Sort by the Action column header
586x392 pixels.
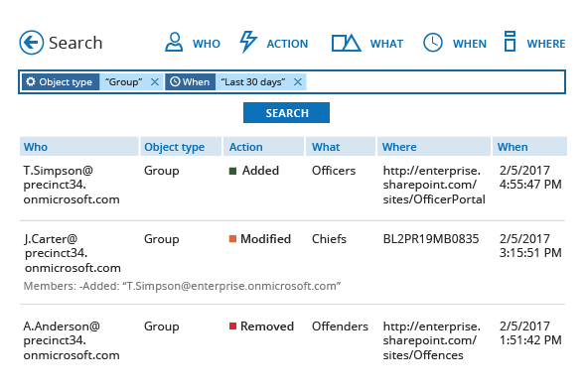(x=263, y=147)
